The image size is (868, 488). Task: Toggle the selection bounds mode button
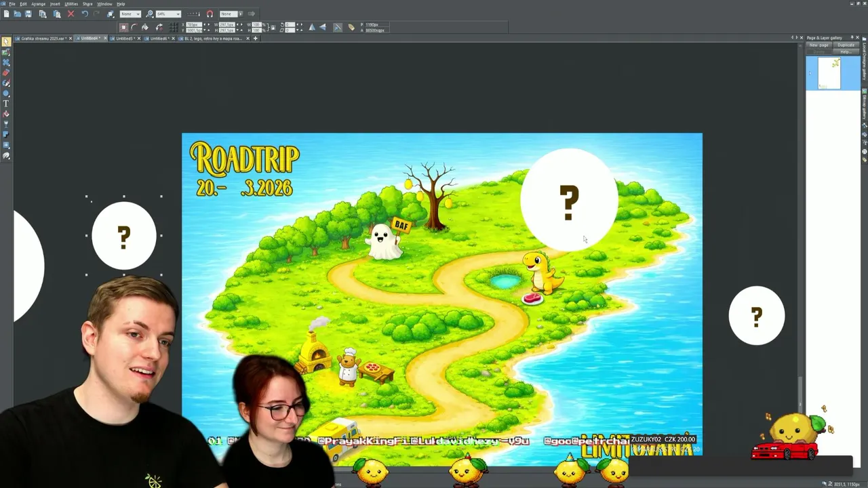pos(123,27)
